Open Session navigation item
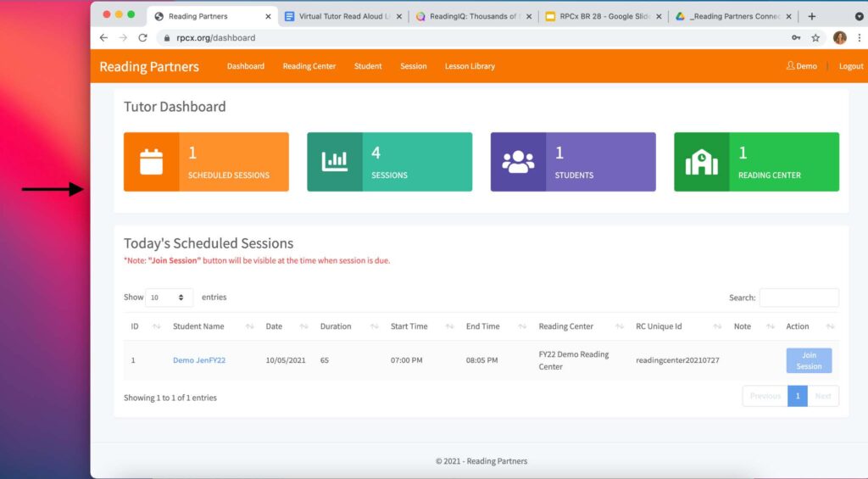This screenshot has width=868, height=479. [414, 66]
